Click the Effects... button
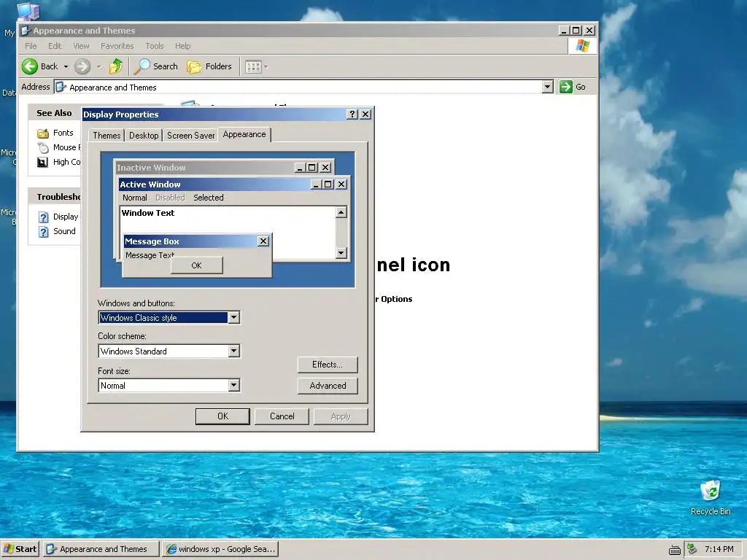This screenshot has width=747, height=560. tap(328, 365)
